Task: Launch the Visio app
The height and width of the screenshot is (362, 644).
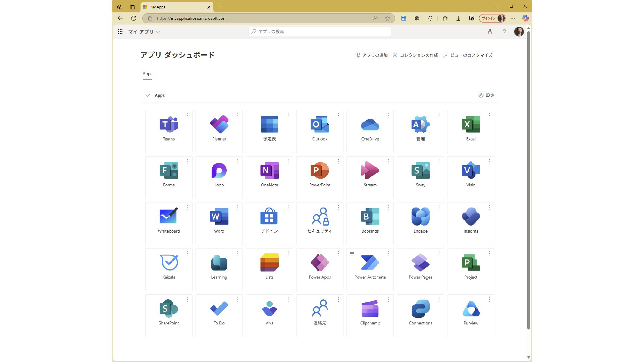Action: (x=471, y=178)
